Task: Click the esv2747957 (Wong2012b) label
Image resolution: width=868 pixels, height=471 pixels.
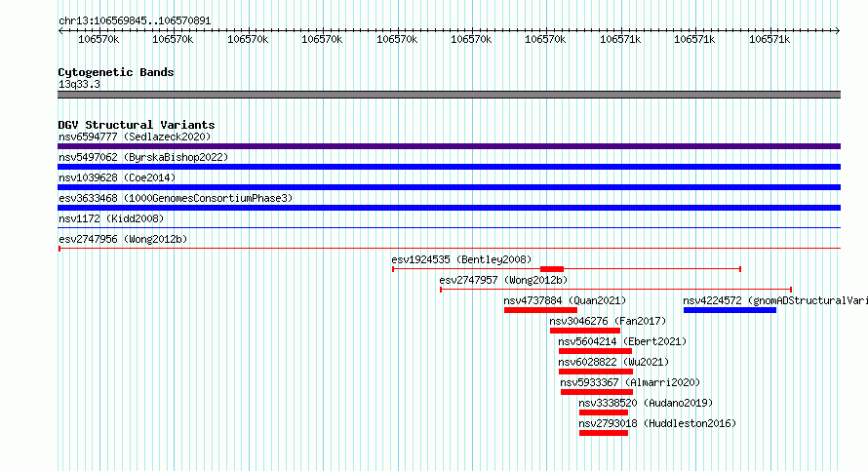Action: 503,280
